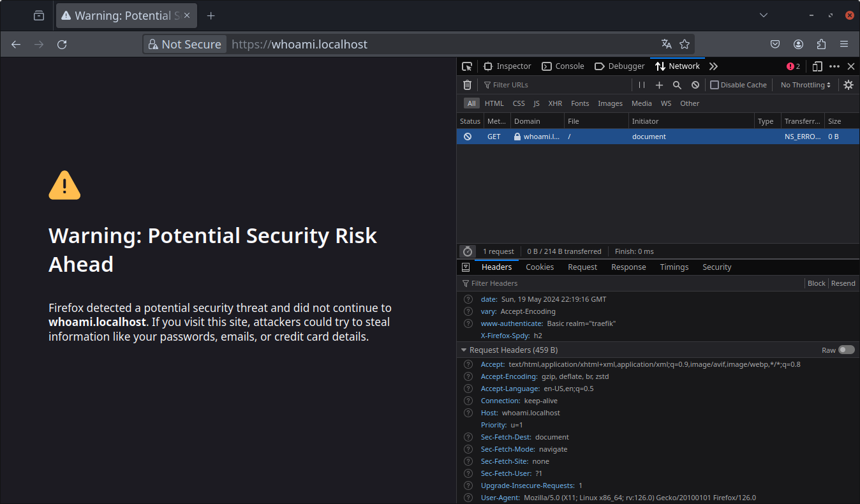
Task: Select the All request filter
Action: pos(471,103)
